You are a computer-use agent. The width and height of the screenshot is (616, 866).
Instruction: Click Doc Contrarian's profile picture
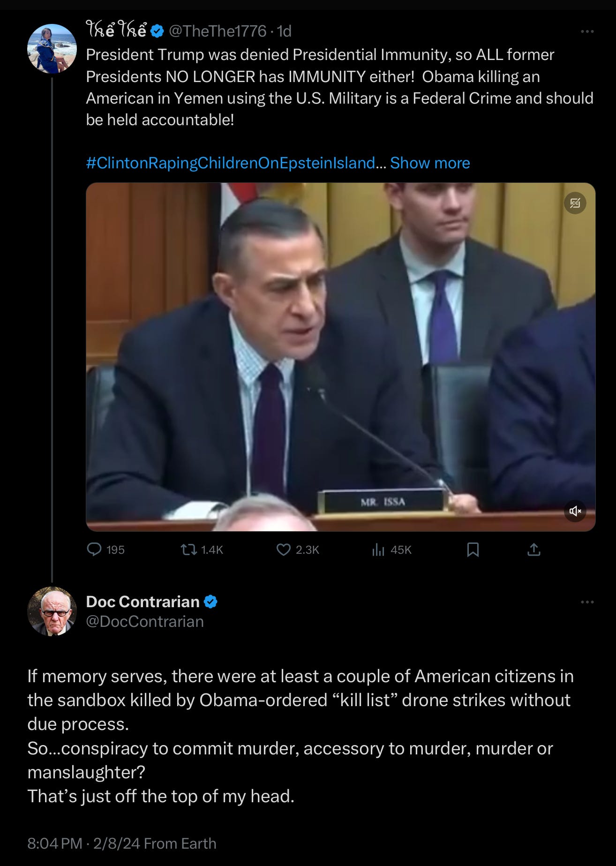pos(52,611)
